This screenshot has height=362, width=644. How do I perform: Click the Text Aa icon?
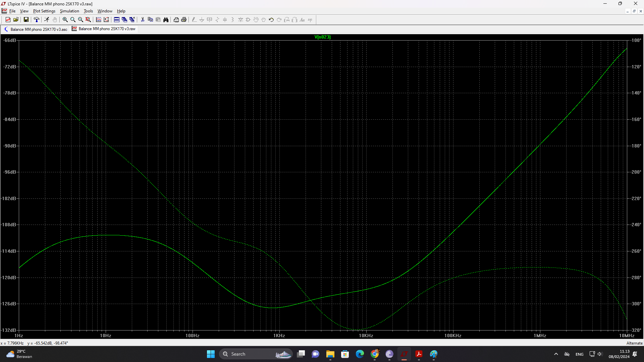coord(302,20)
